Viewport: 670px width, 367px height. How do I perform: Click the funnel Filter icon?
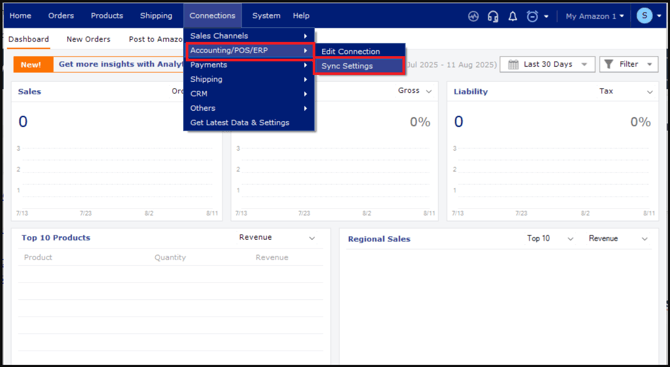coord(609,64)
